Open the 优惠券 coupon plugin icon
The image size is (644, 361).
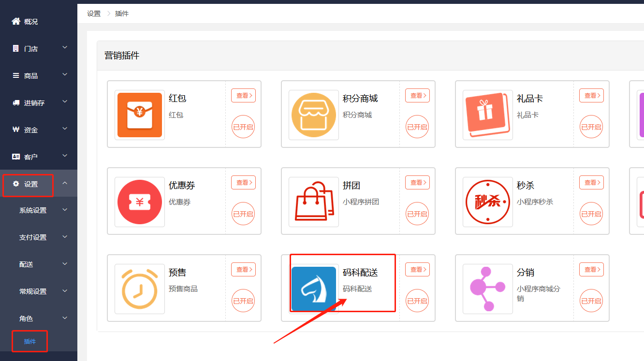point(140,202)
